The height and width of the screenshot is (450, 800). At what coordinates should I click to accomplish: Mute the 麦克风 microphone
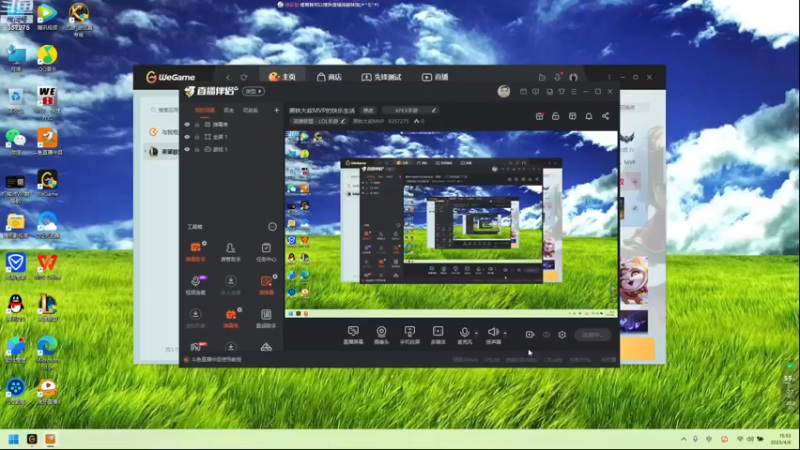point(464,335)
